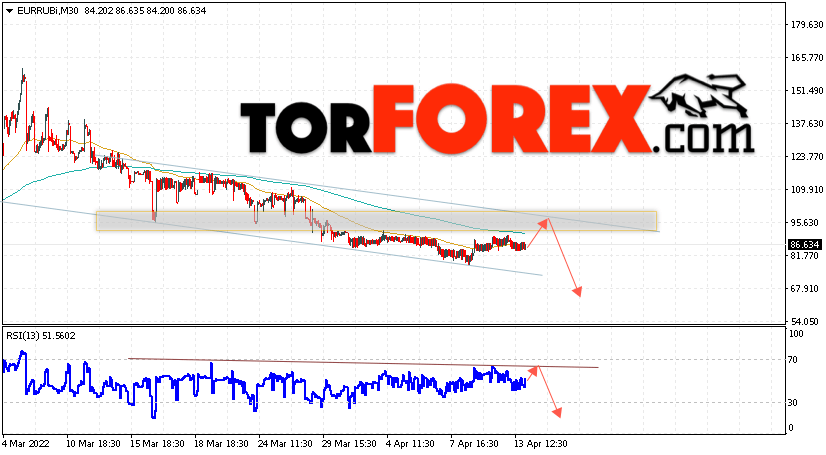
Task: Select the OHLC values 84.202 86.635 84.200 86.634
Action: (x=145, y=11)
